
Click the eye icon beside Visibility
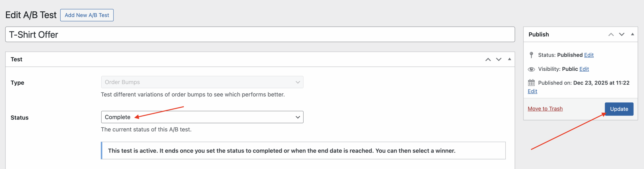pyautogui.click(x=531, y=69)
